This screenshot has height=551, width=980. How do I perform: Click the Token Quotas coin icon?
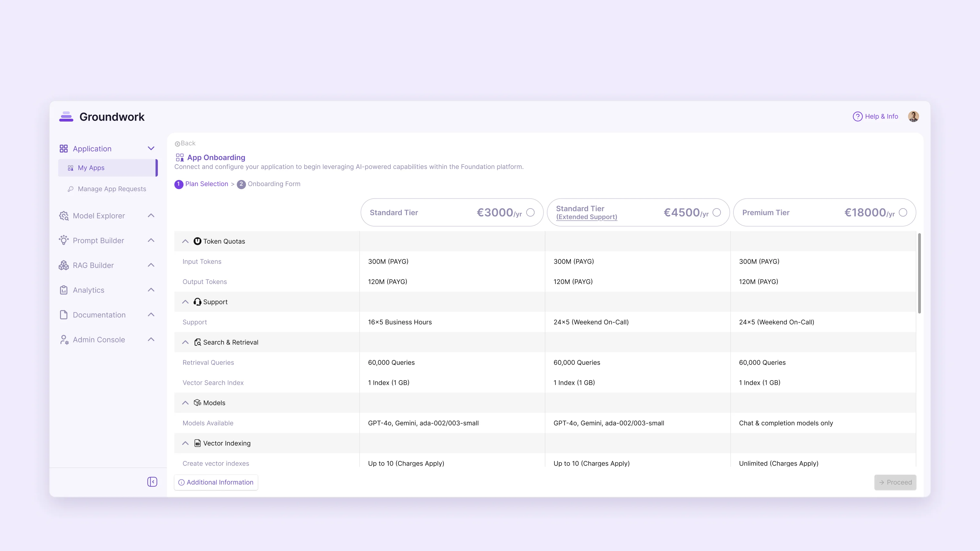click(x=197, y=241)
